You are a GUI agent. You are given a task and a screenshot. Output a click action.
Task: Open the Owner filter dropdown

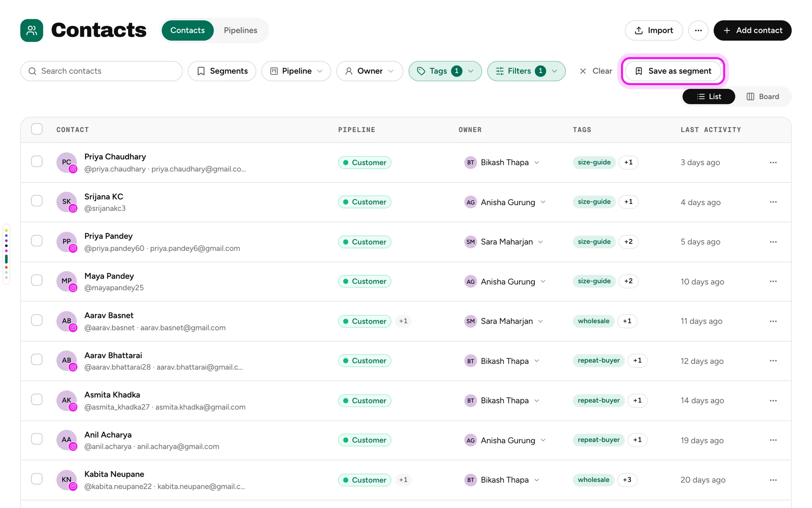point(370,71)
